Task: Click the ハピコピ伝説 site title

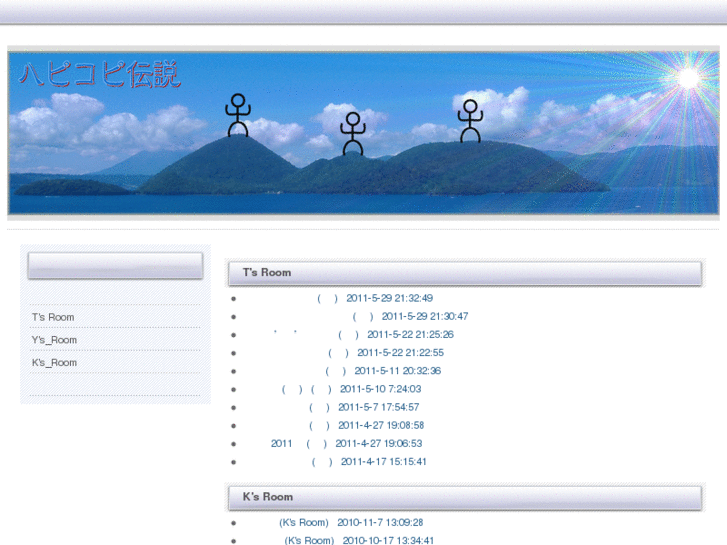Action: pyautogui.click(x=99, y=74)
